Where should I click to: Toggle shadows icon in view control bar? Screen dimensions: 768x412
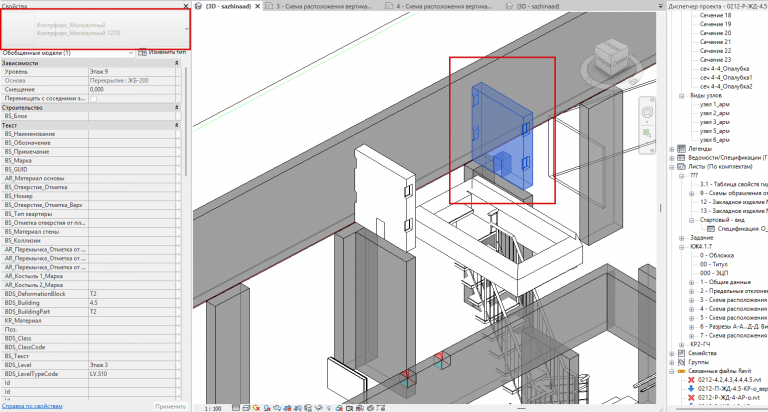click(267, 408)
